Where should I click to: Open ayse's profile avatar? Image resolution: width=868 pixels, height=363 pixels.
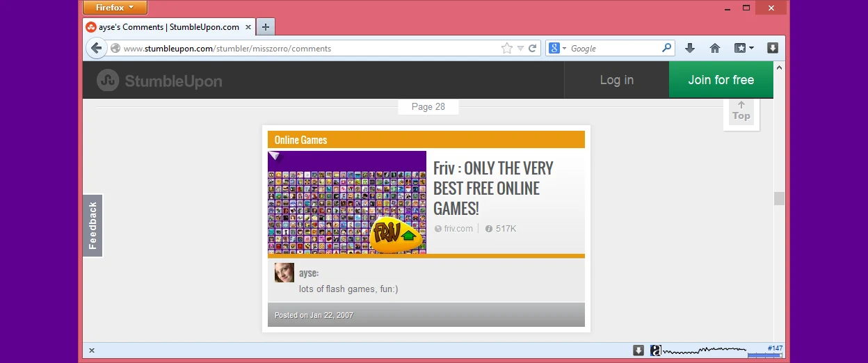coord(284,273)
